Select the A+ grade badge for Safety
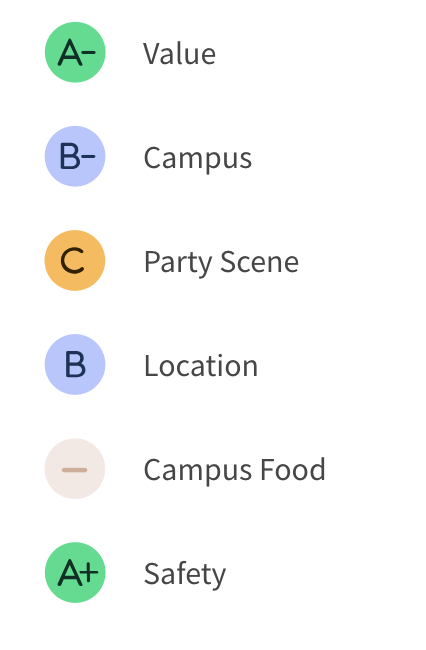The width and height of the screenshot is (426, 650). 75,573
